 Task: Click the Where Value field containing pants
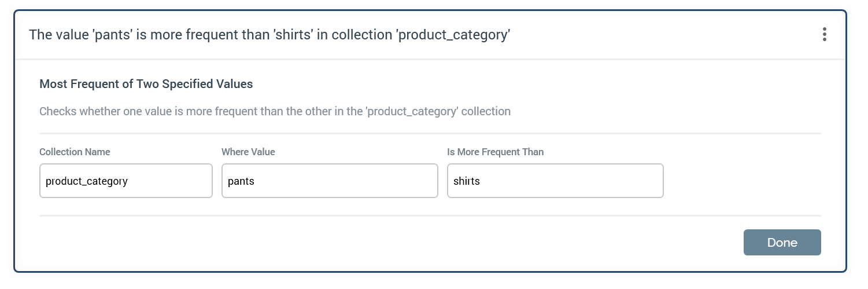pyautogui.click(x=330, y=181)
